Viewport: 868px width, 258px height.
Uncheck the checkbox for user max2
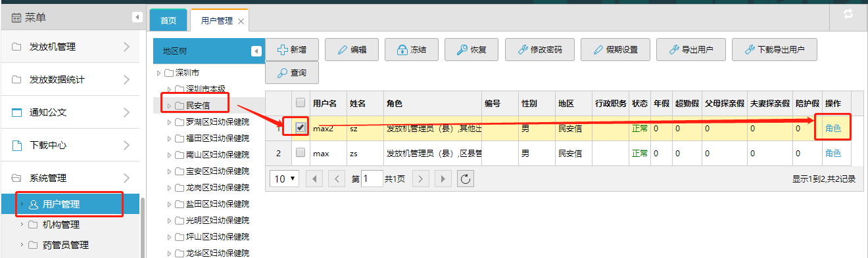(x=301, y=128)
